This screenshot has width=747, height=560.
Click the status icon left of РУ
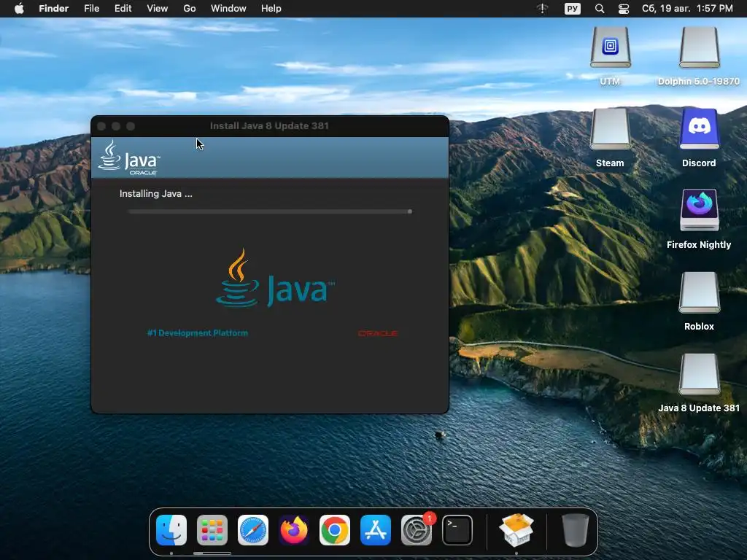(543, 9)
